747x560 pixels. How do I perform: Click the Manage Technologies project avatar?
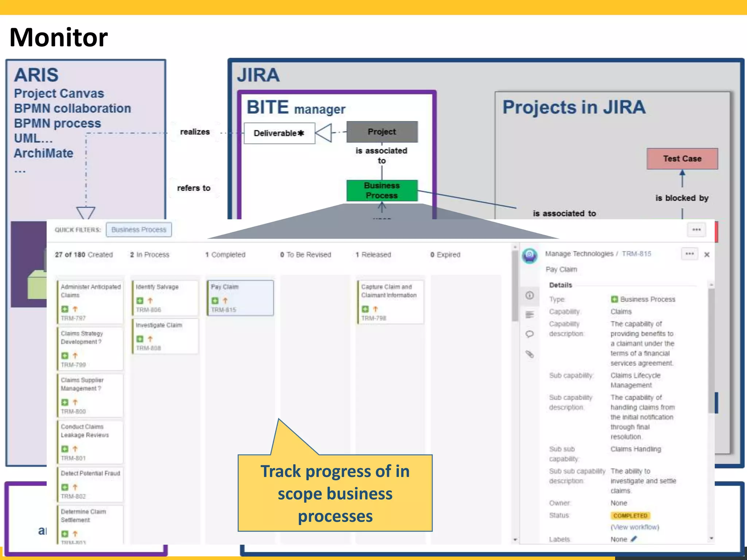click(x=530, y=255)
